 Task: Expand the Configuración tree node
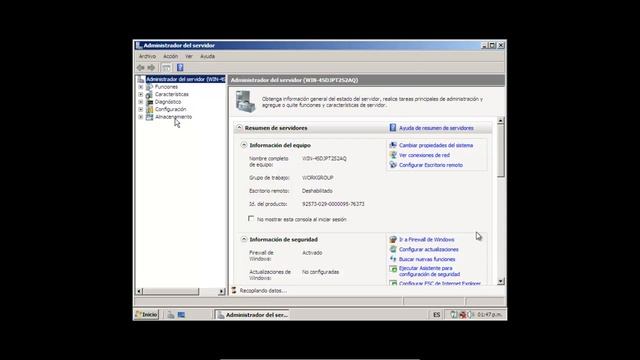[x=141, y=109]
